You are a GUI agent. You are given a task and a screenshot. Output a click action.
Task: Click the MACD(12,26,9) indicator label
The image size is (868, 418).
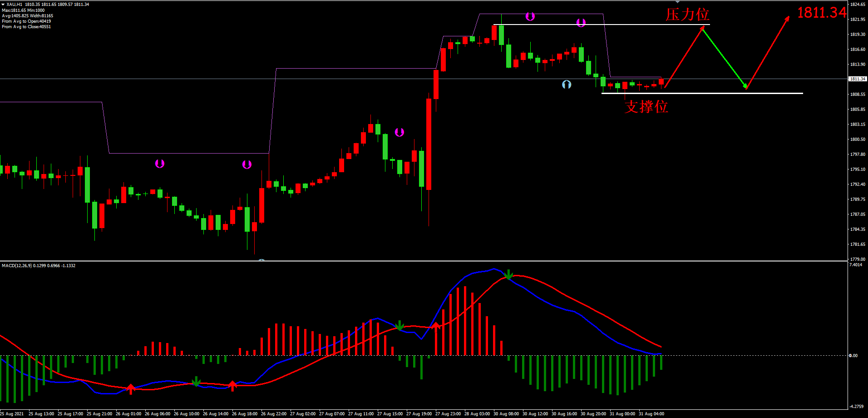click(x=17, y=265)
